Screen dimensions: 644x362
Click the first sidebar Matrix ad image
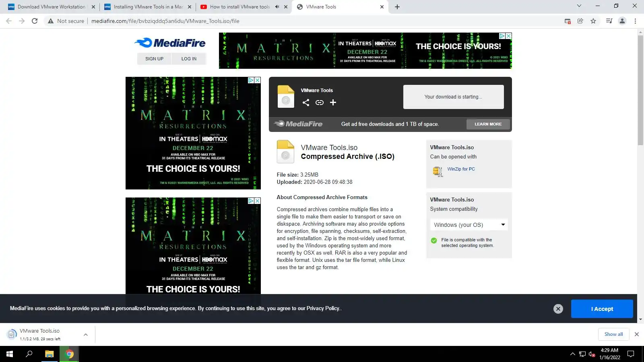(x=193, y=133)
